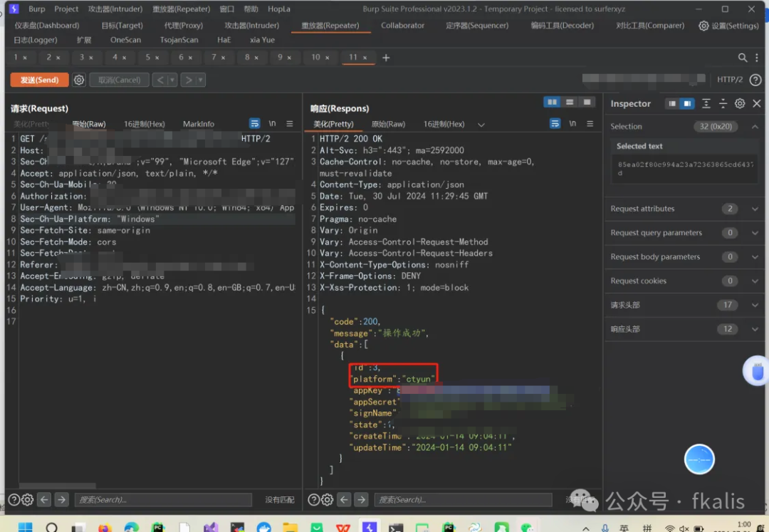The height and width of the screenshot is (532, 769).
Task: Open the Project menu
Action: tap(66, 9)
